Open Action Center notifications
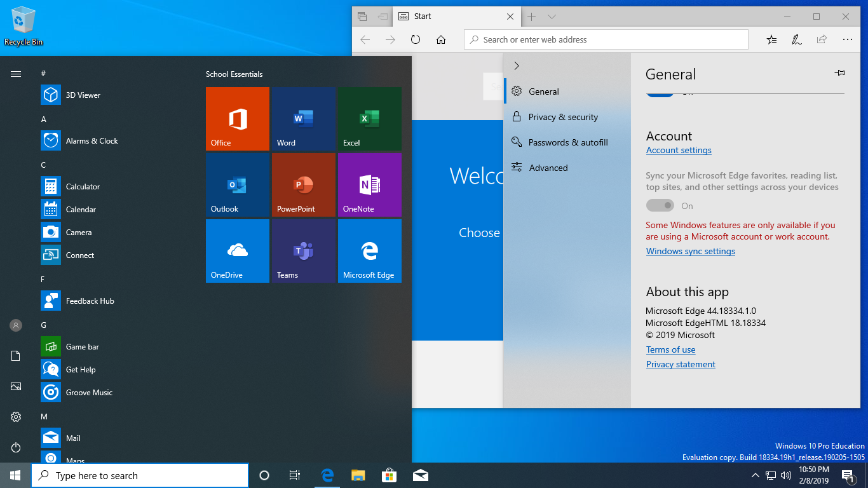Viewport: 868px width, 488px height. tap(848, 475)
